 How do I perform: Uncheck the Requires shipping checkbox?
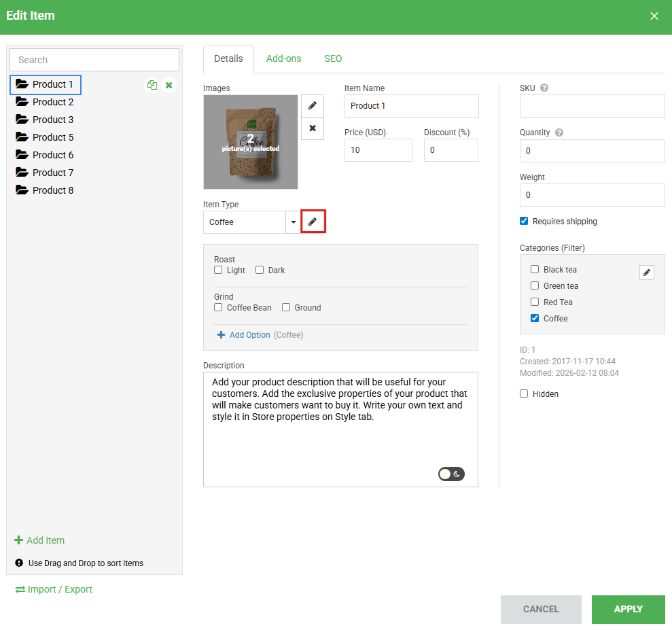(524, 221)
